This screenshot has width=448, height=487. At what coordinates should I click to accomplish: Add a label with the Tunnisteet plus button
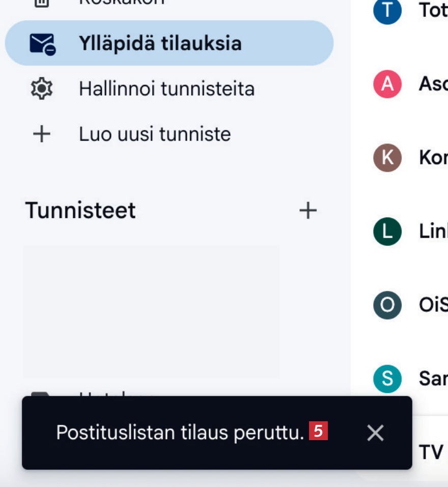pos(307,210)
